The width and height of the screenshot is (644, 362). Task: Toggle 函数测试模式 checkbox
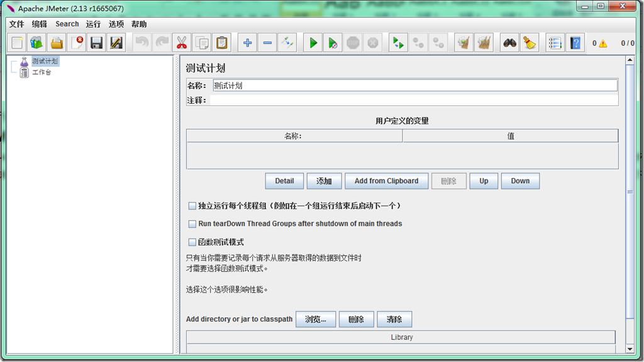click(x=192, y=242)
